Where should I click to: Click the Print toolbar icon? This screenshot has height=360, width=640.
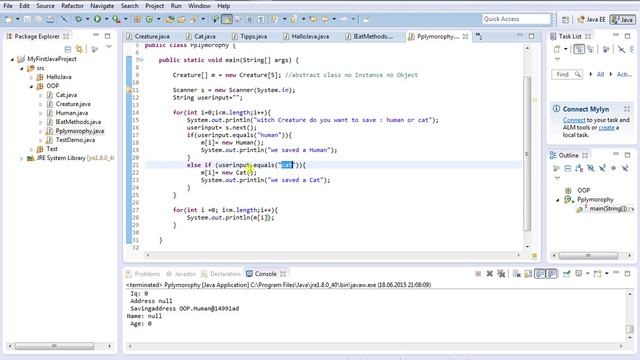point(50,19)
